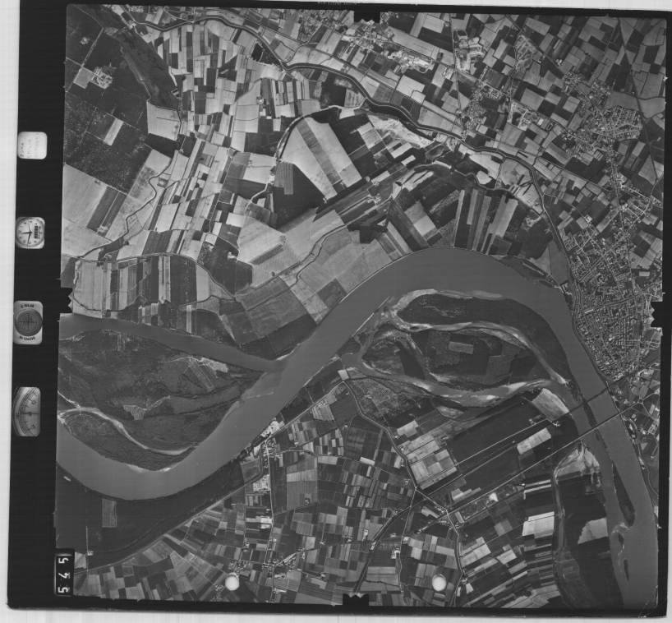Click the analog clock in the film margin
The width and height of the screenshot is (672, 623).
pos(30,233)
